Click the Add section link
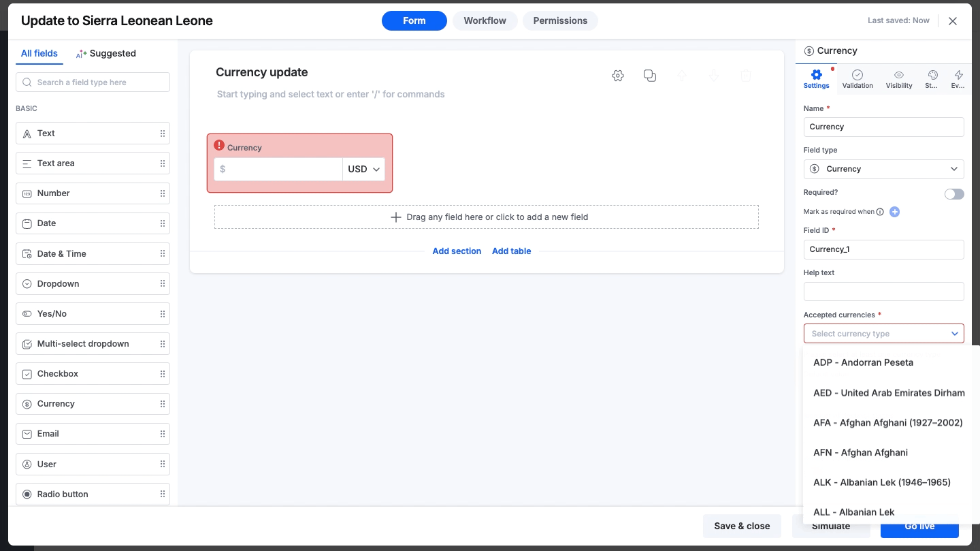The height and width of the screenshot is (551, 980). (457, 251)
